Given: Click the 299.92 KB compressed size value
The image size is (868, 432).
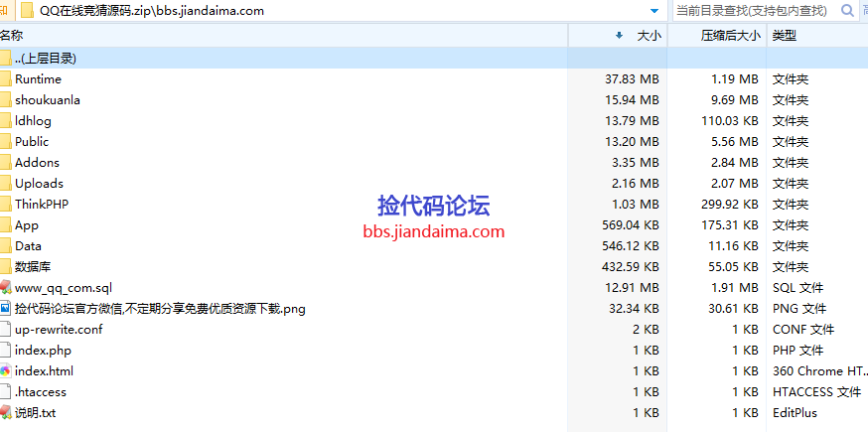Looking at the screenshot, I should click(x=730, y=205).
